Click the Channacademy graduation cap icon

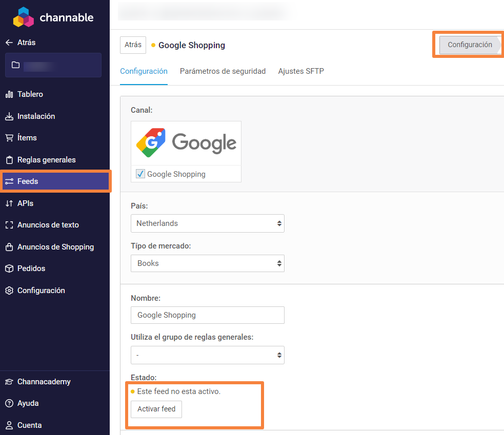pos(9,381)
